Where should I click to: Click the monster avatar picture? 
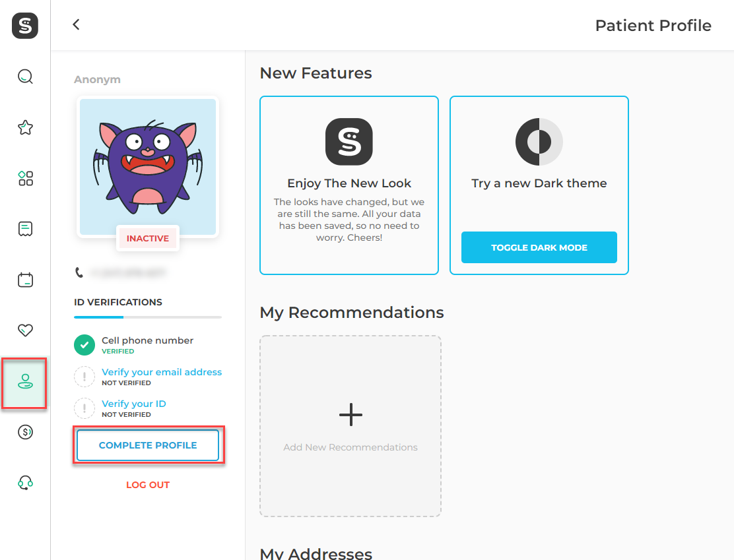(148, 167)
